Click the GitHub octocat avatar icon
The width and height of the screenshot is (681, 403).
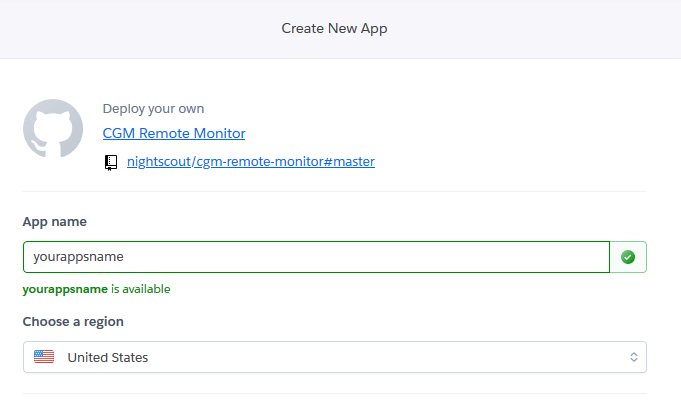pos(53,128)
